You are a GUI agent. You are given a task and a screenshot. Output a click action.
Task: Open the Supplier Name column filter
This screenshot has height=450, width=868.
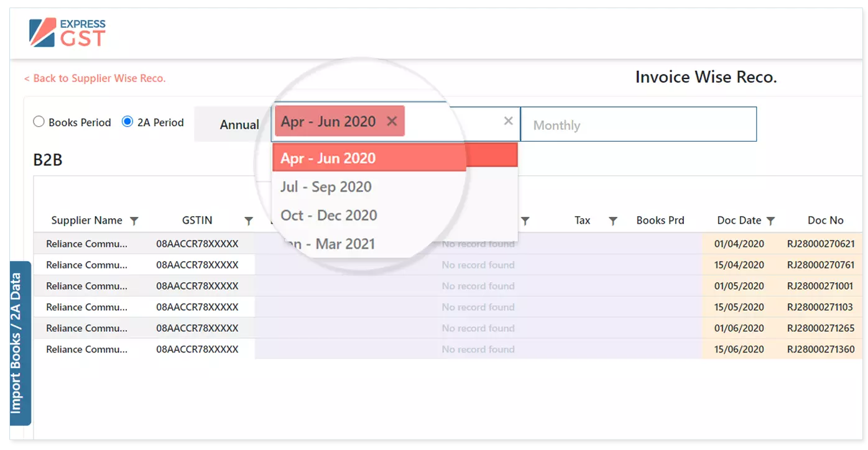tap(134, 221)
